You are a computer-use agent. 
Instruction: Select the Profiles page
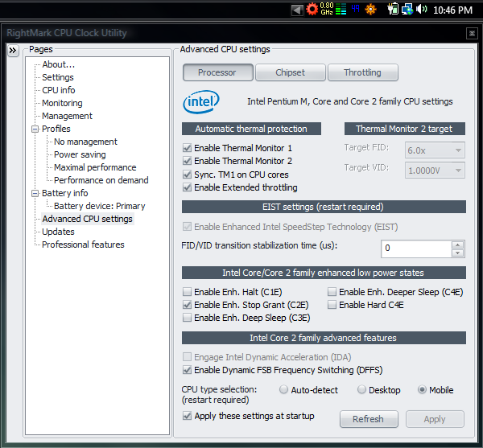click(56, 129)
